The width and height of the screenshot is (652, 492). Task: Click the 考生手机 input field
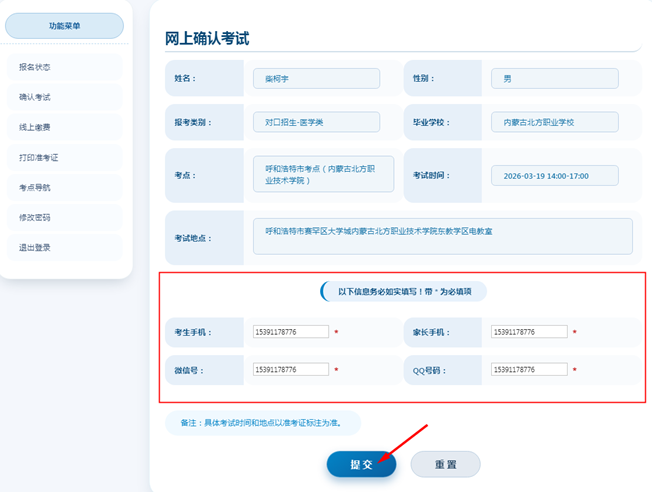tap(291, 332)
